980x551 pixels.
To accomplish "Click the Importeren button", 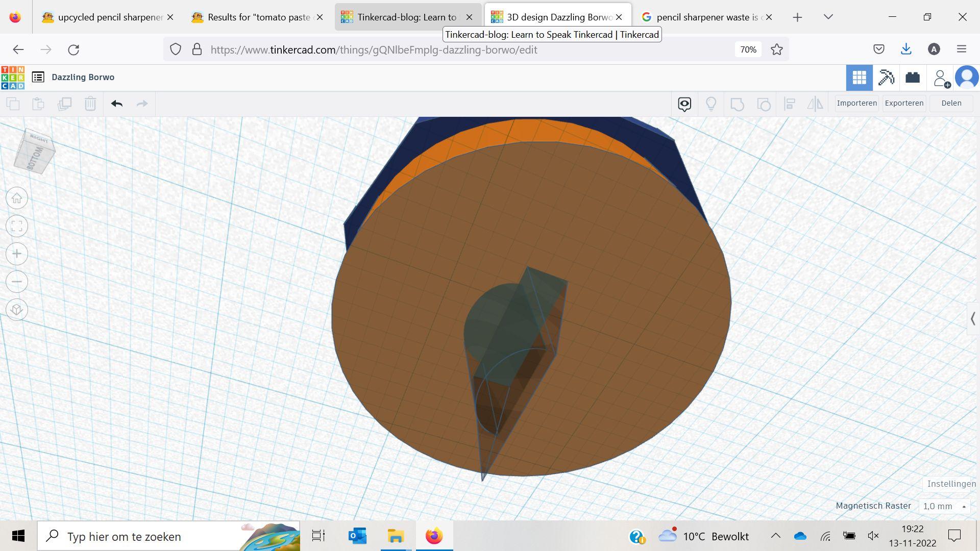I will pyautogui.click(x=856, y=103).
